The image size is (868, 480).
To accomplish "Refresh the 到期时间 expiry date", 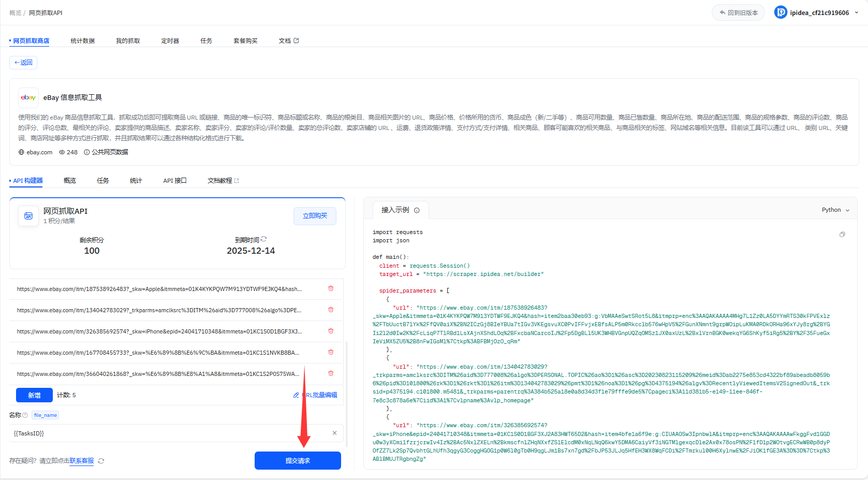I will tap(264, 239).
